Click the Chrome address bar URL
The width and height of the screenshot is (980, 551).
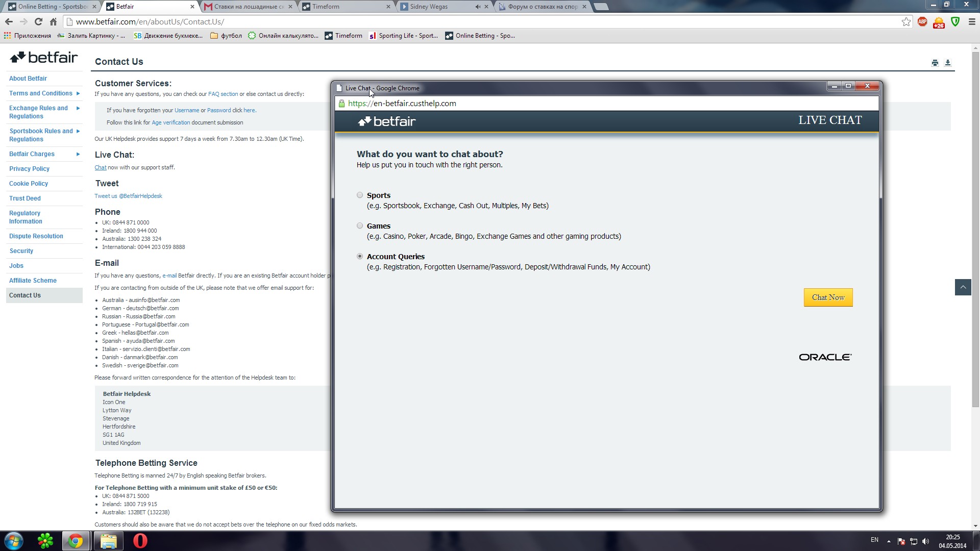pos(150,21)
